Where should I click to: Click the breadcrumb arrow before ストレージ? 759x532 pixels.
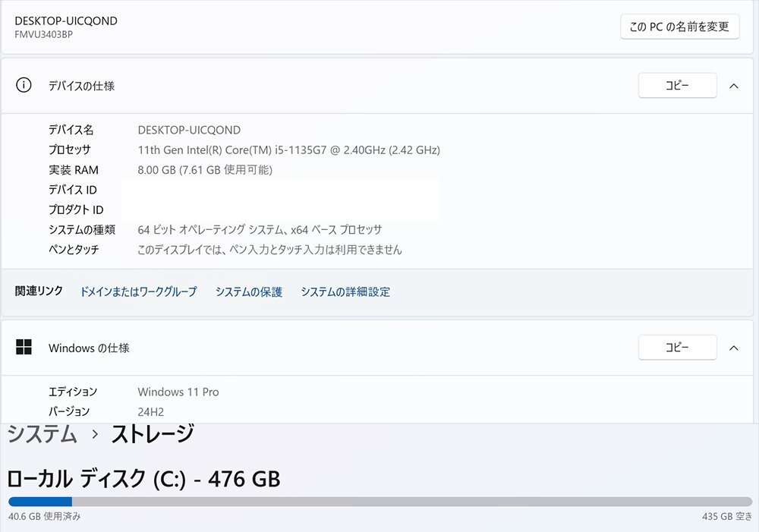coord(95,435)
